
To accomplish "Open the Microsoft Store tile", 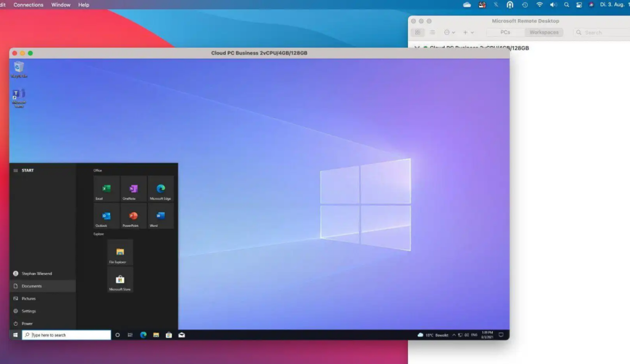I will click(x=120, y=280).
